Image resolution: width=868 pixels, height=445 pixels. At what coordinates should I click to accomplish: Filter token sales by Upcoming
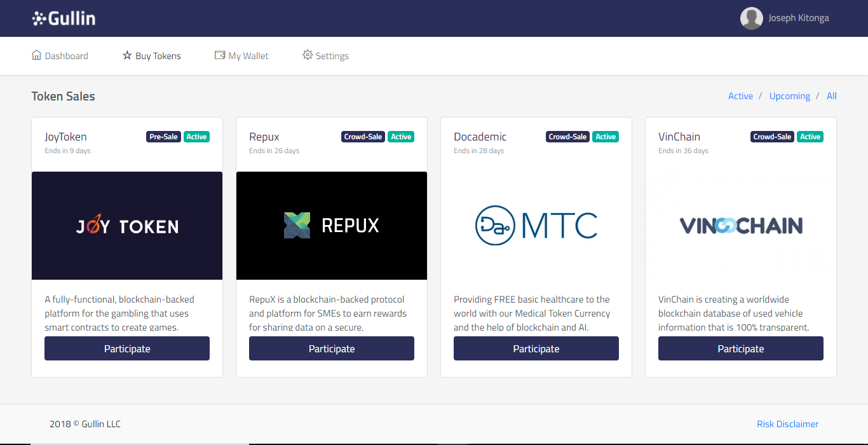point(790,96)
